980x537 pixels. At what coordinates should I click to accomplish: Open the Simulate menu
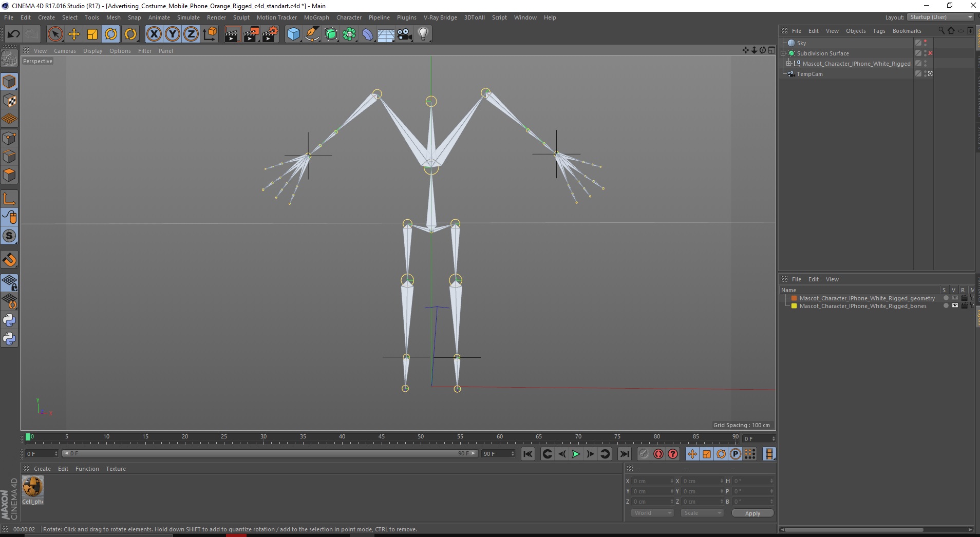pos(189,17)
